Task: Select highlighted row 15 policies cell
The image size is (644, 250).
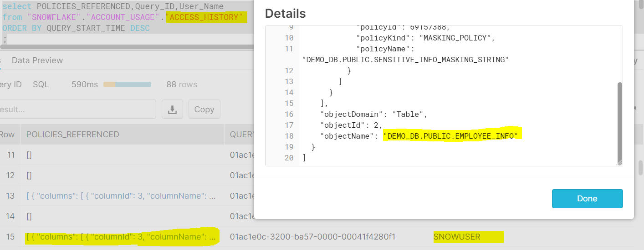Action: (121, 237)
